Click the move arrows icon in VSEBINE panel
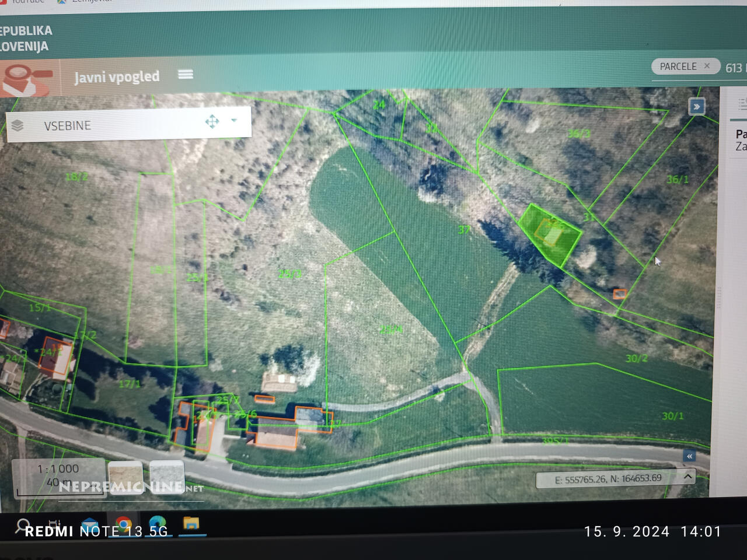The image size is (747, 560). (212, 121)
